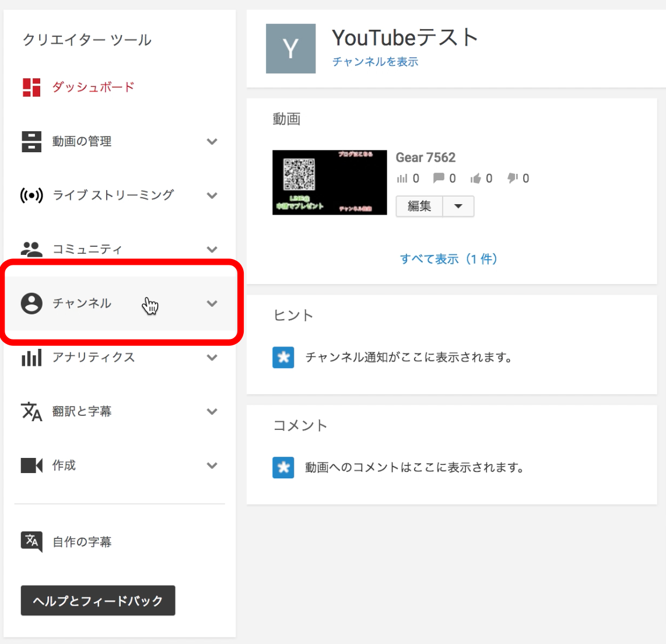Select ダッシュボード in the sidebar

(x=93, y=87)
